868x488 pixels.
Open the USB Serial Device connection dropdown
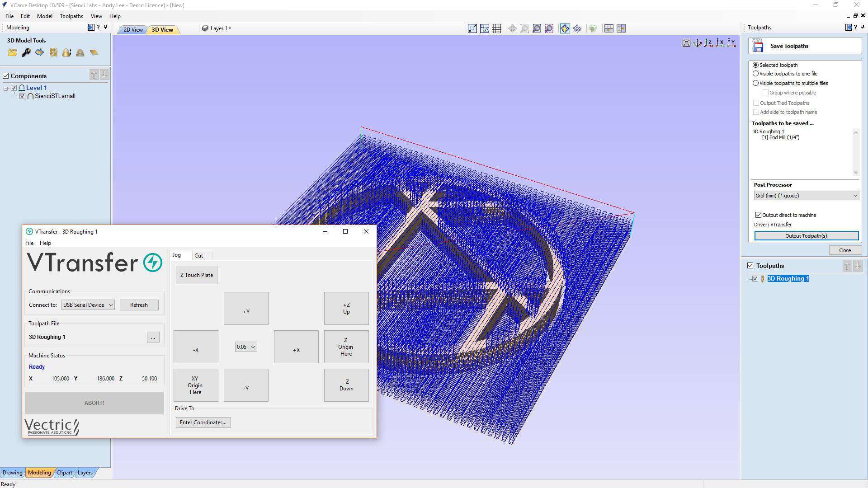(88, 305)
